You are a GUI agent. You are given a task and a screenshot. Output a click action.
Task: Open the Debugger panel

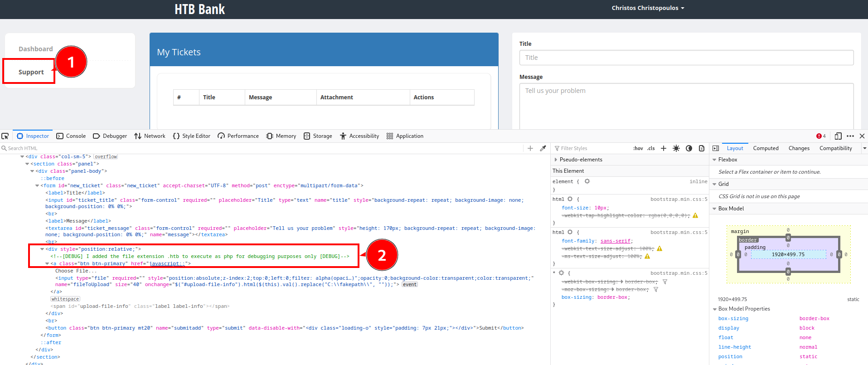click(x=110, y=136)
